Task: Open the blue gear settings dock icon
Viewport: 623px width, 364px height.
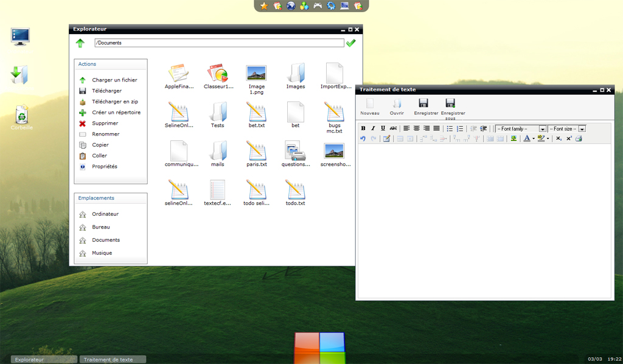Action: click(331, 5)
